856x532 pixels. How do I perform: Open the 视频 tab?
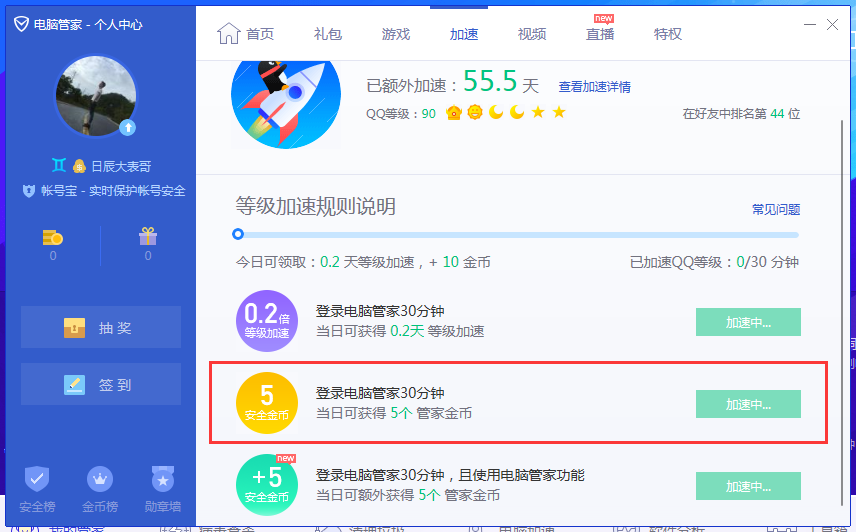(x=532, y=34)
